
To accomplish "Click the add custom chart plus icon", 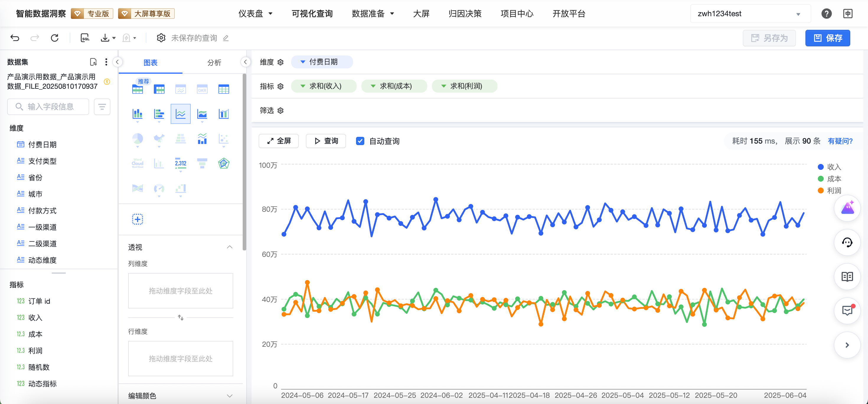I will click(138, 219).
